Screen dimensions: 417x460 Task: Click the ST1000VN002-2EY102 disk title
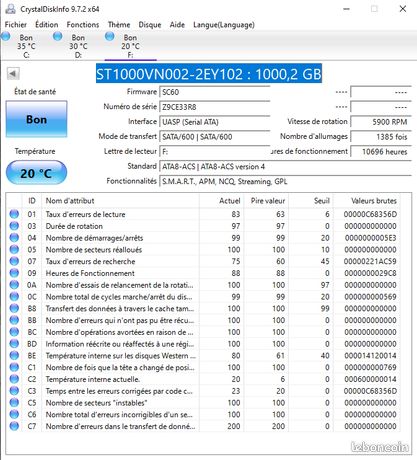point(209,73)
